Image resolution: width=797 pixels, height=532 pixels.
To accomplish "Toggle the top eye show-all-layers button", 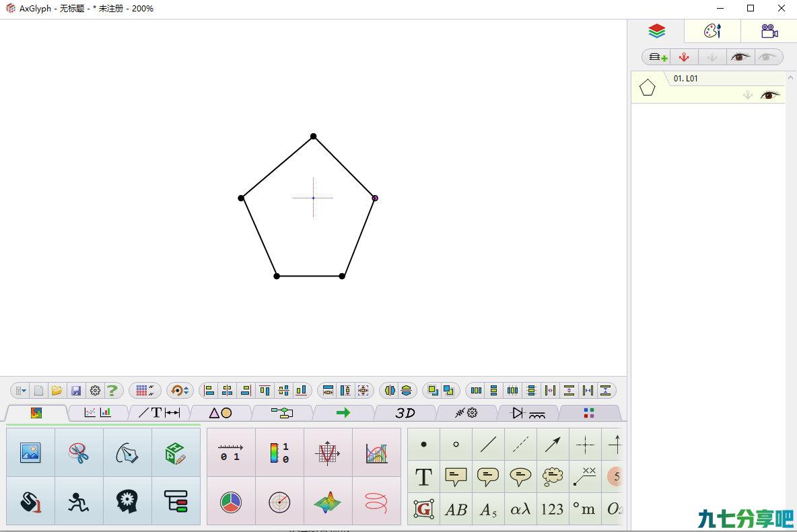I will coord(740,57).
